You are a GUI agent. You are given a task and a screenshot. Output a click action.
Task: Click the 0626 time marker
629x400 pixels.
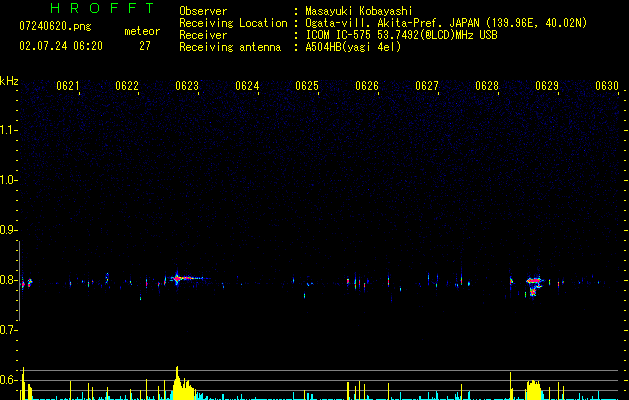pos(367,85)
